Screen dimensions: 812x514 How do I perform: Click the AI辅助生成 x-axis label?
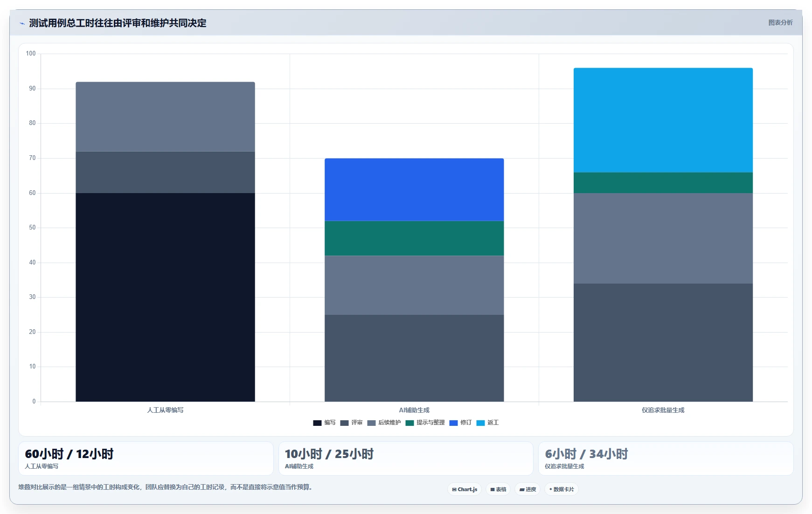(414, 410)
